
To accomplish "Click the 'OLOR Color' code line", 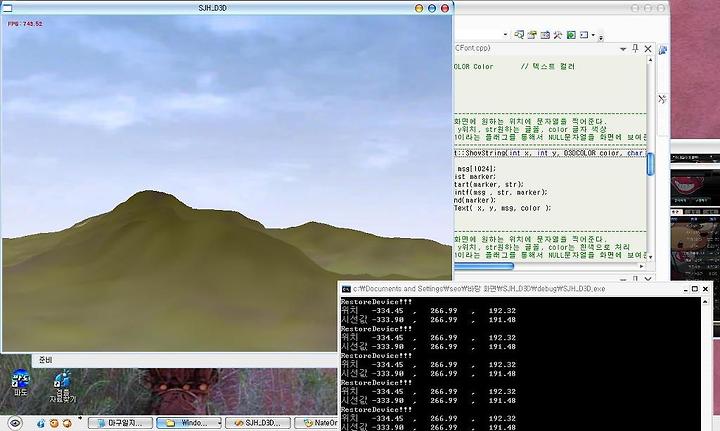I will coord(473,67).
